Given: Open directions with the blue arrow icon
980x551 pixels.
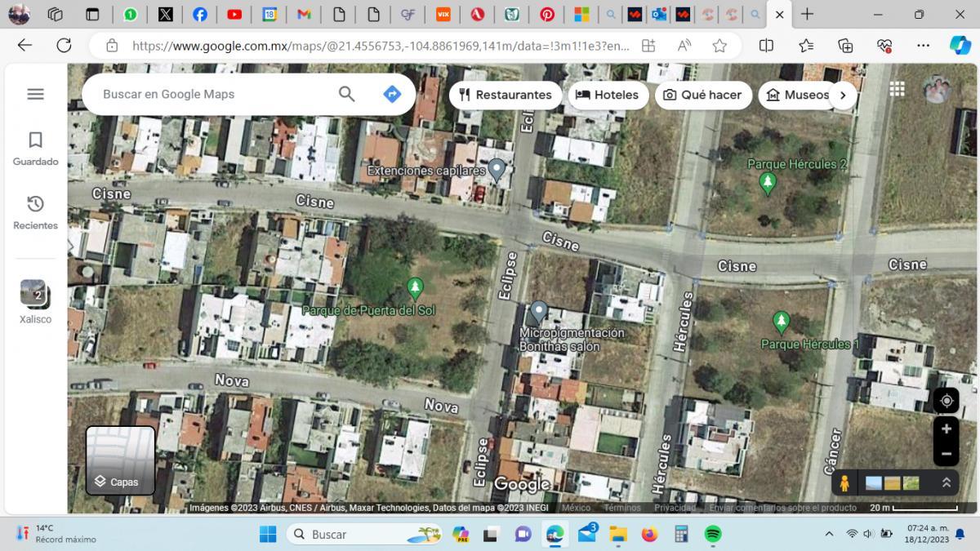Looking at the screenshot, I should [x=392, y=94].
